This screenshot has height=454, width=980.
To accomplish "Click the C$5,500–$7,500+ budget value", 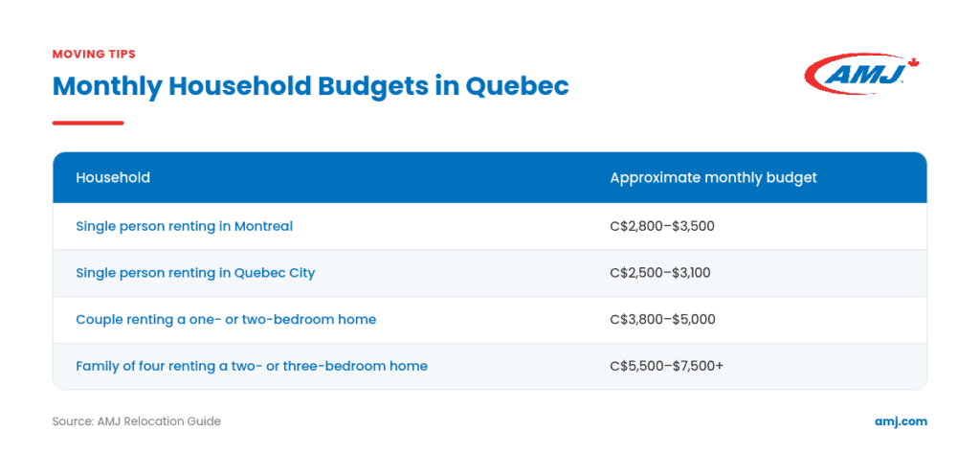I will (666, 366).
